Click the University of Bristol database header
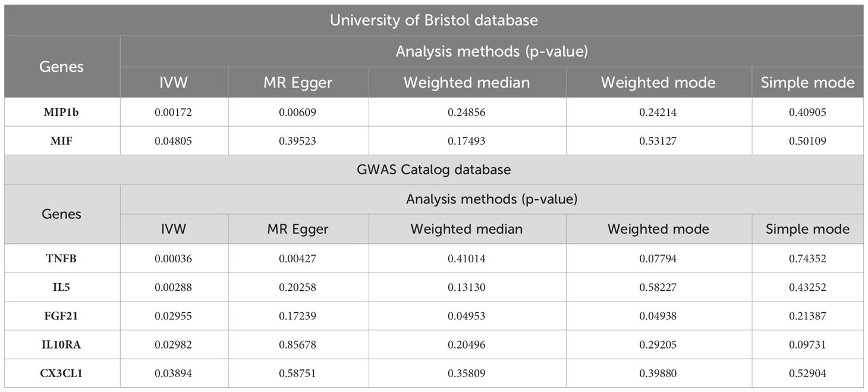868x392 pixels. [433, 20]
